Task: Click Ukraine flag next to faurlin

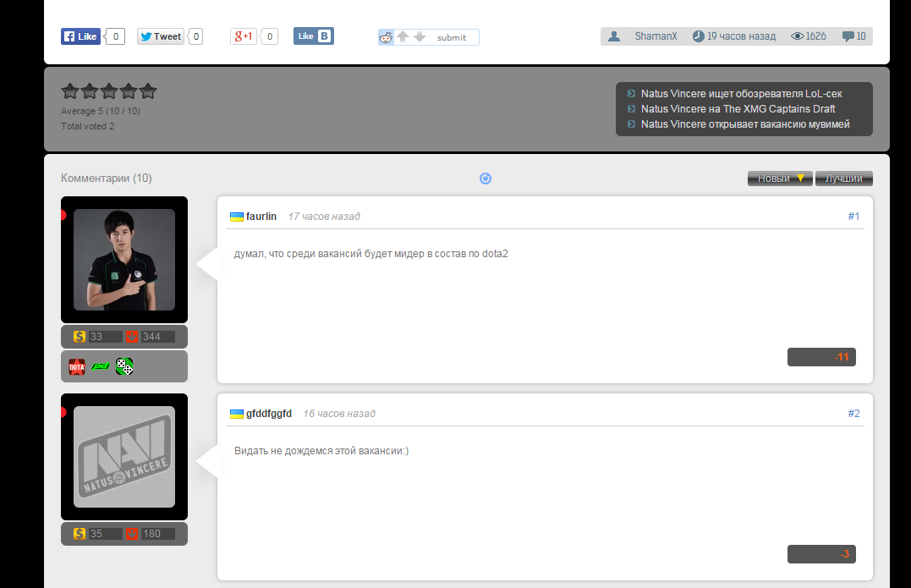Action: [237, 217]
